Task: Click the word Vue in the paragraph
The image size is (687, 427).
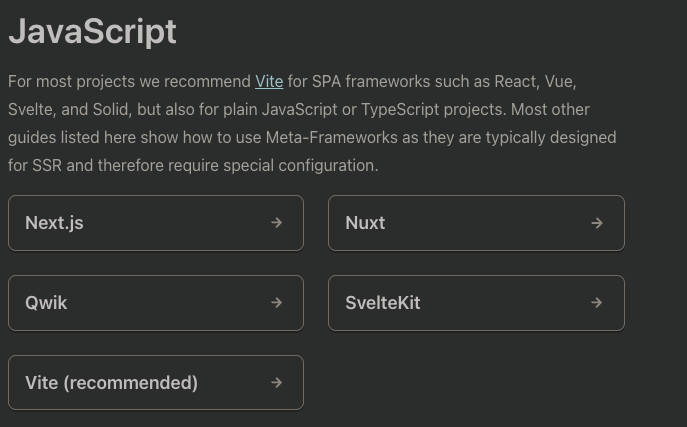Action: (x=558, y=81)
